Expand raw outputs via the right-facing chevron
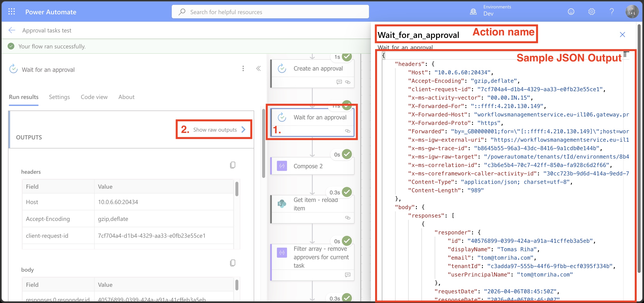644x303 pixels. pos(243,129)
